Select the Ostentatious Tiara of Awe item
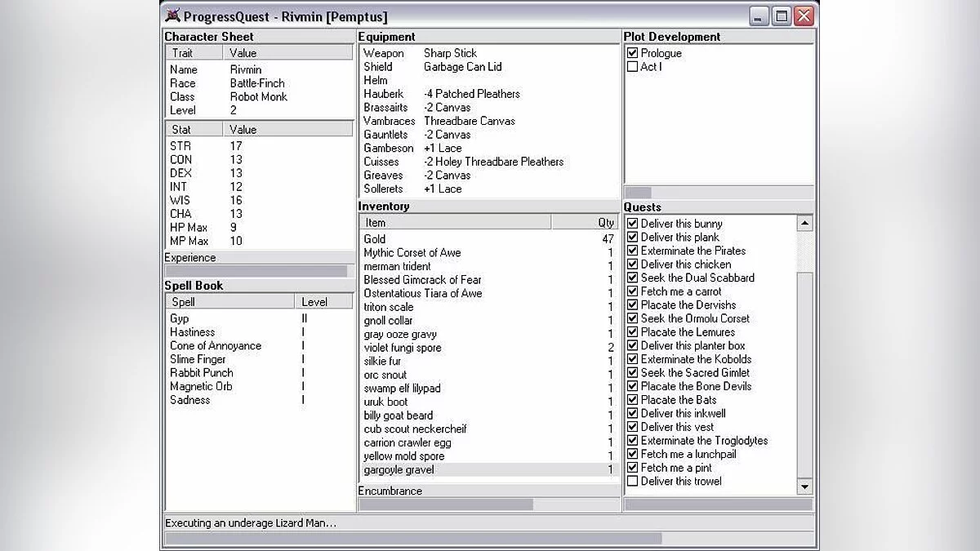 click(488, 293)
